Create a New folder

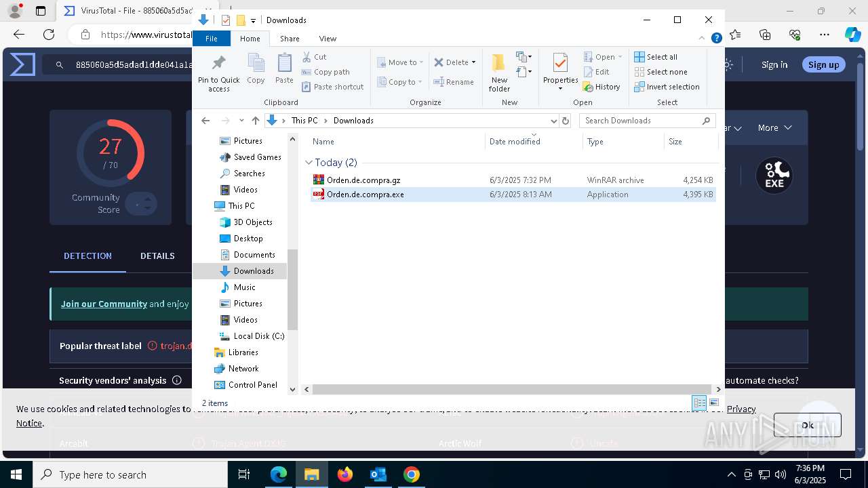tap(499, 73)
